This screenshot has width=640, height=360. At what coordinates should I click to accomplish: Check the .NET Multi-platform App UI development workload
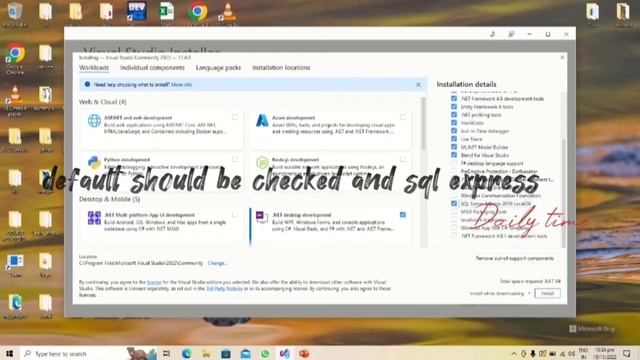pos(235,215)
